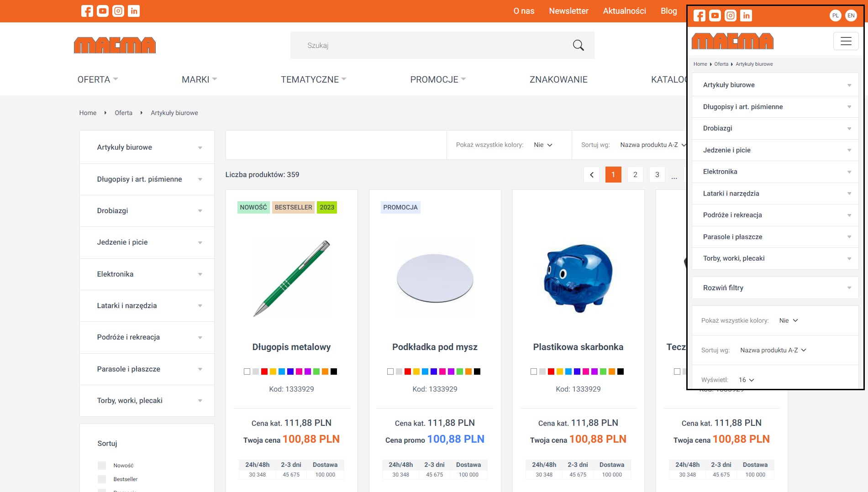The height and width of the screenshot is (492, 868).
Task: Expand Rozwiń filtry in mobile preview
Action: pos(775,288)
